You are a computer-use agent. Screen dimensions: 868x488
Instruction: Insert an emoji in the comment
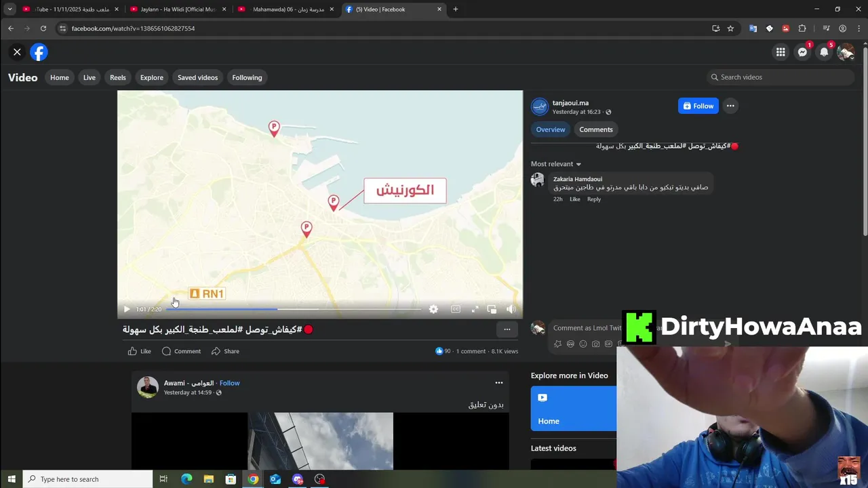[583, 344]
